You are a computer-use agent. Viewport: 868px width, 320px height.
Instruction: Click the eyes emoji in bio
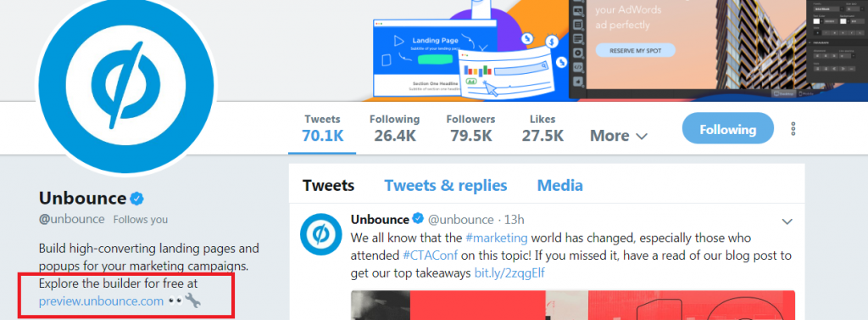point(175,301)
